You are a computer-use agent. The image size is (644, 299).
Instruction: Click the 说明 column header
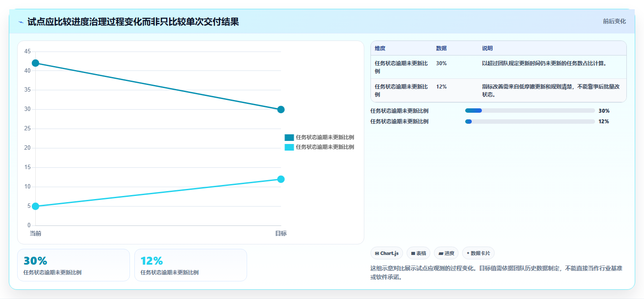coord(487,48)
